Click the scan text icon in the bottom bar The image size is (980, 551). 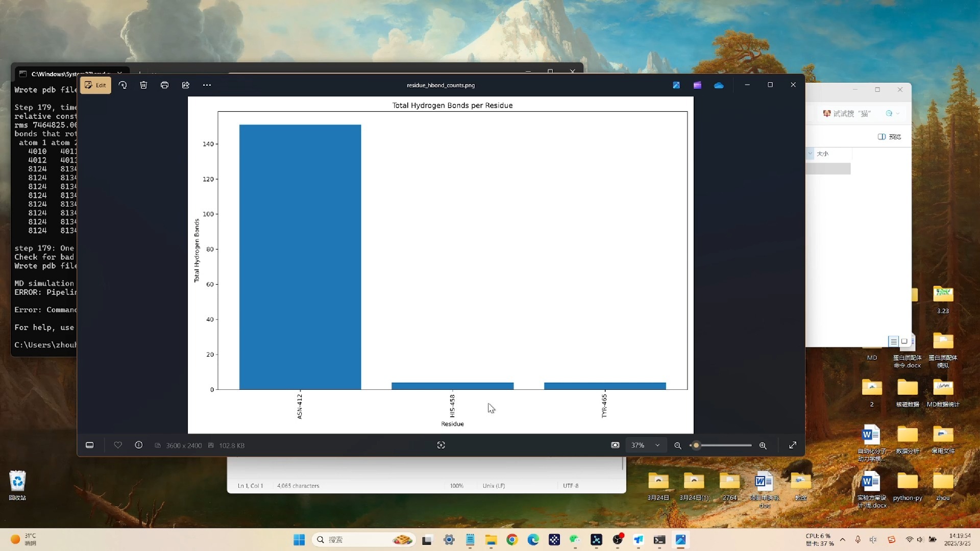(x=441, y=445)
